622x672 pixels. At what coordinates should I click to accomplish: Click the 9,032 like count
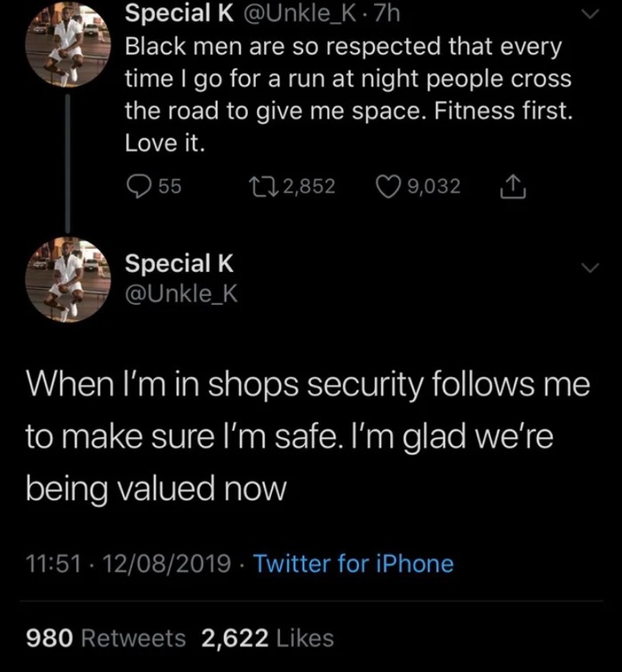[x=434, y=187]
